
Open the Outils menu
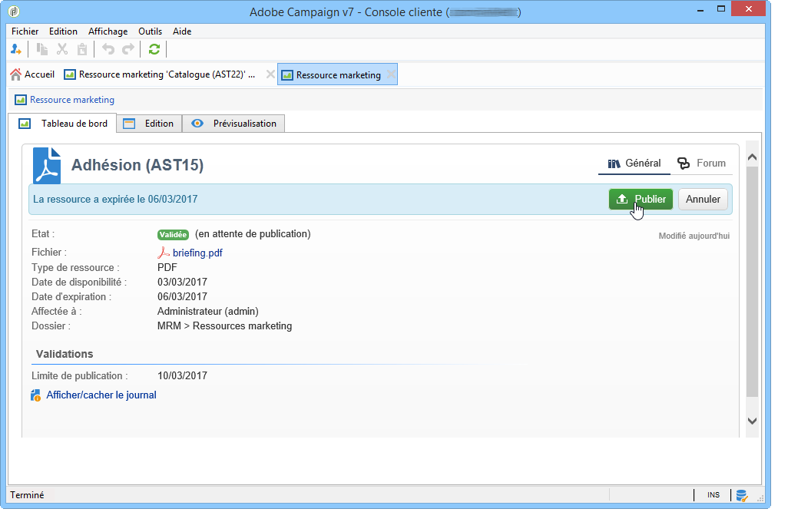point(151,31)
